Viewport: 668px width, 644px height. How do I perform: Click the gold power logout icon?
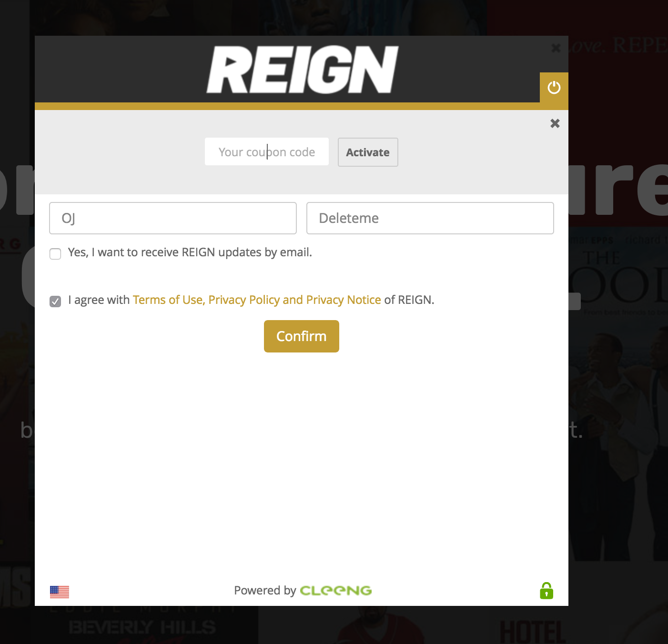pyautogui.click(x=554, y=88)
